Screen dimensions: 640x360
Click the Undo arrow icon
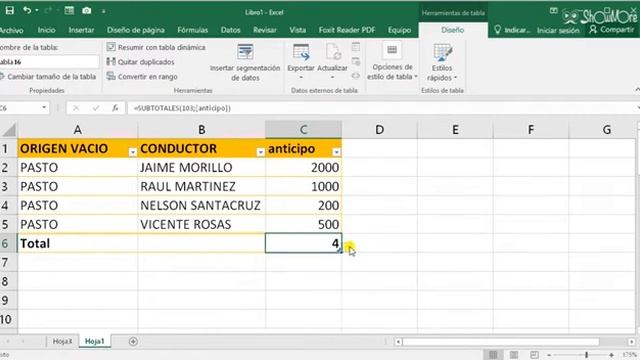pyautogui.click(x=27, y=10)
